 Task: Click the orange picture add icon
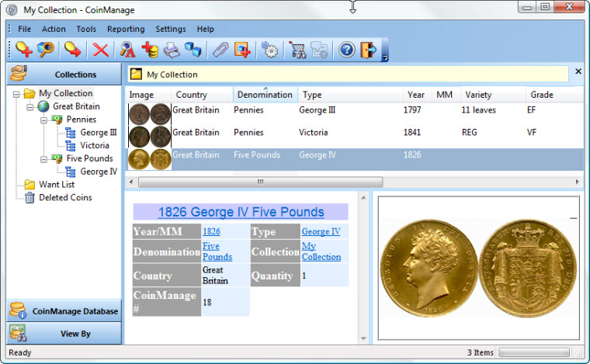point(242,50)
